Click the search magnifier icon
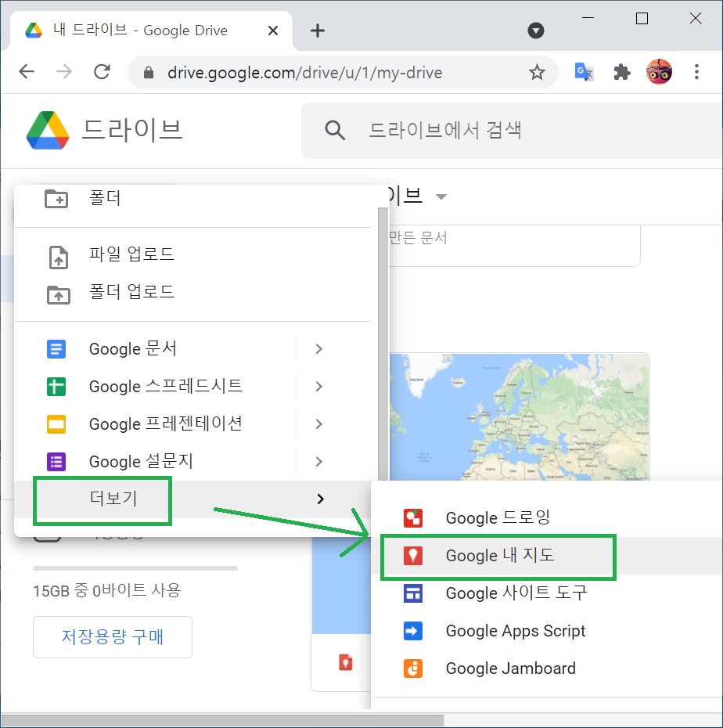Screen dimensions: 723x728 tap(335, 131)
